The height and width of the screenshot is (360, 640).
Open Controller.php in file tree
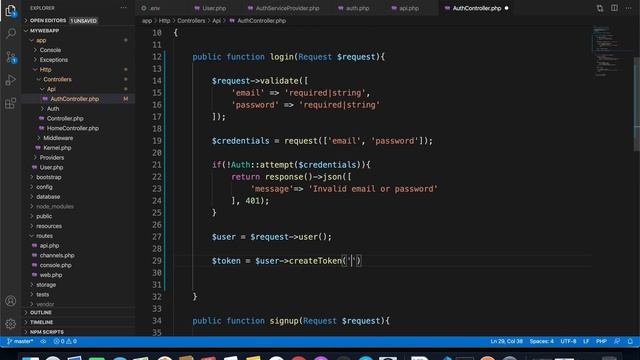coord(65,119)
